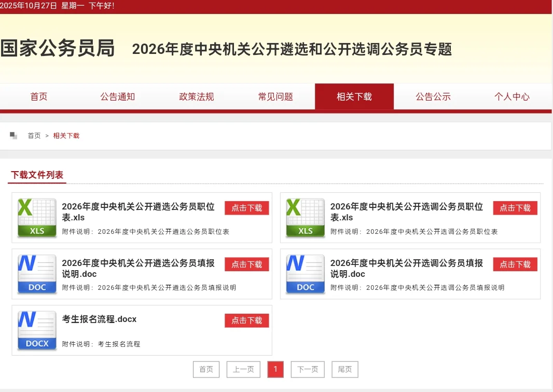Click the 相关下载 breadcrumb link
553x392 pixels.
66,135
